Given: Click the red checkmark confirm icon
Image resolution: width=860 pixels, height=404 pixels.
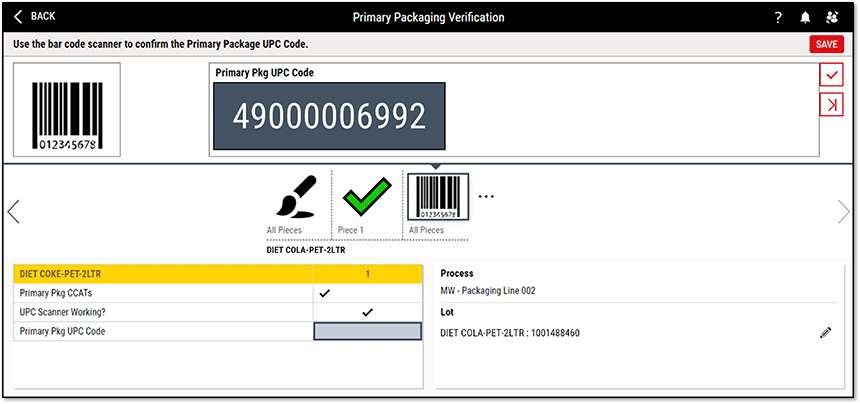Looking at the screenshot, I should click(832, 75).
